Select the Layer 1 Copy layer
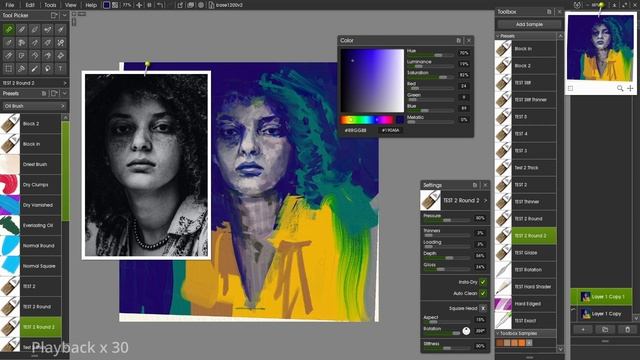 coord(601,313)
